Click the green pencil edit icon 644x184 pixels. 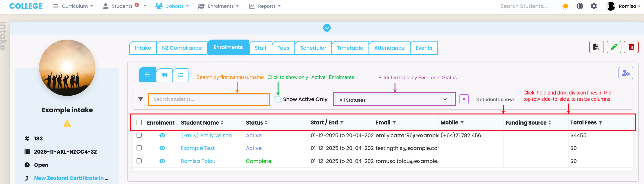[x=614, y=47]
